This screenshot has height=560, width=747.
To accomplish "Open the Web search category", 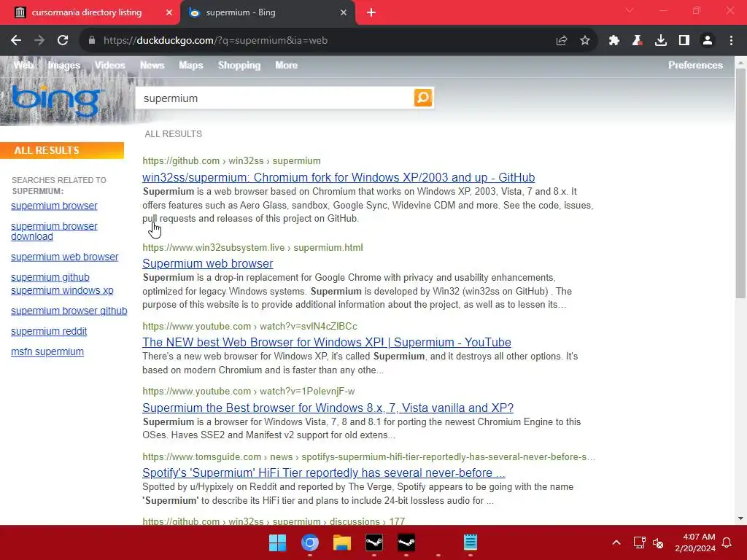I will [23, 65].
